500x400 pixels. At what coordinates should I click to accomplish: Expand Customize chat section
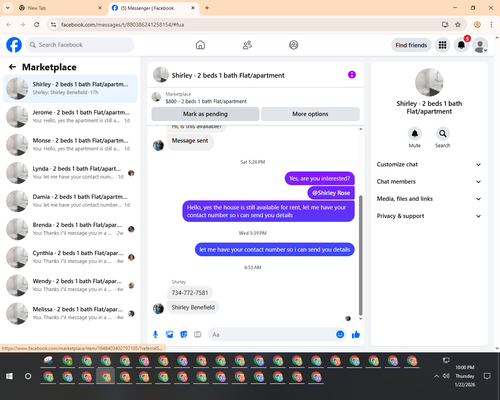429,164
